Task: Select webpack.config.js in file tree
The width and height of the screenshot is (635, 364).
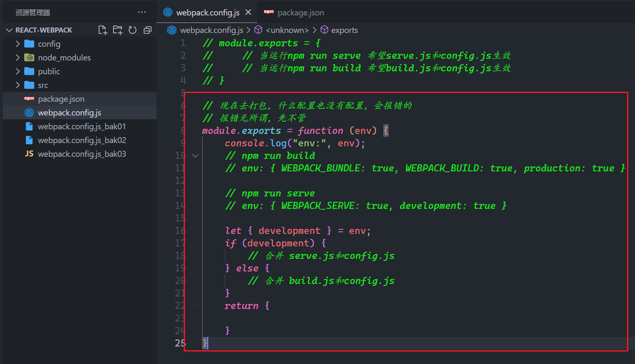Action: pyautogui.click(x=79, y=113)
